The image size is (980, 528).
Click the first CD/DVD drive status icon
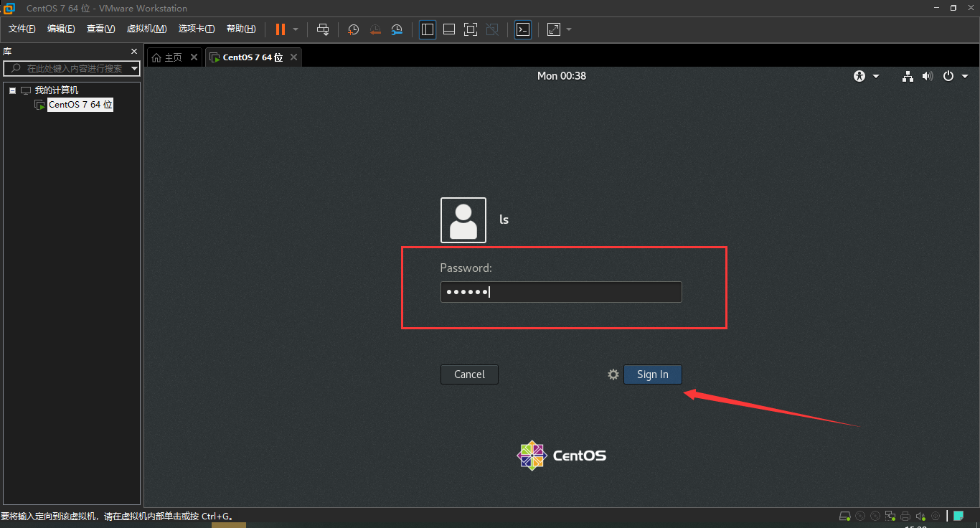coord(860,516)
